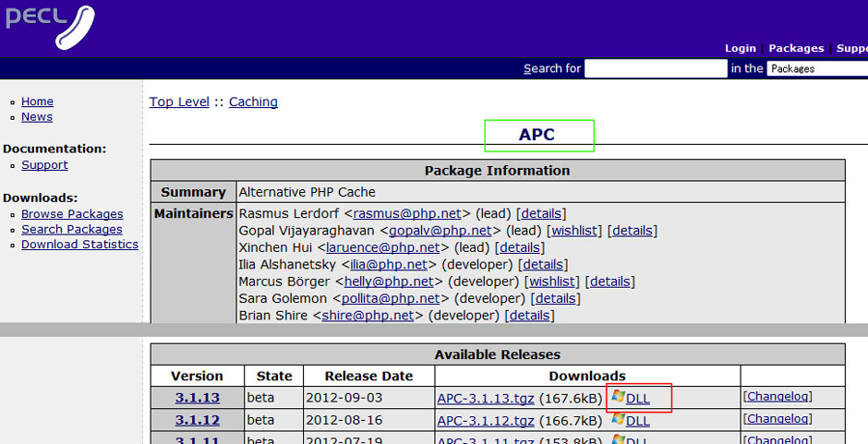
Task: Open version 3.1.12 link
Action: (197, 420)
